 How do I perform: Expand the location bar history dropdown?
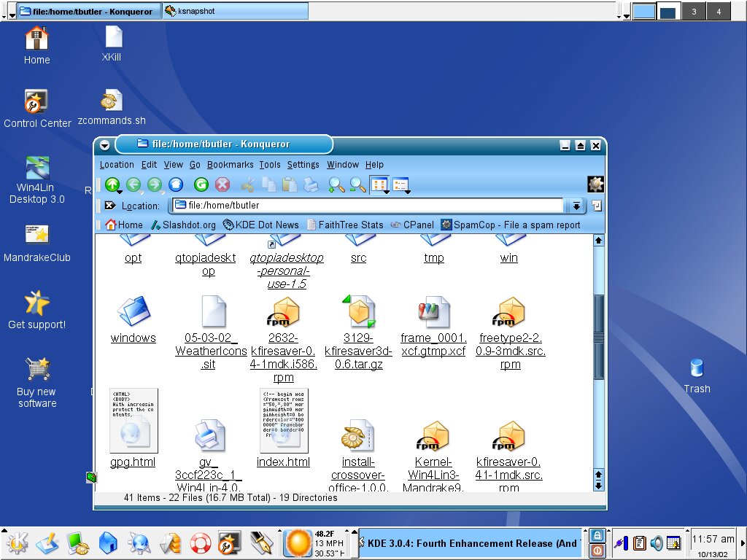[576, 206]
